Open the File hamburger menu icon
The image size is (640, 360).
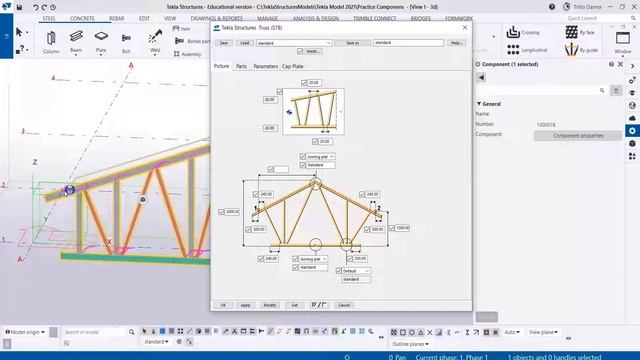click(x=6, y=36)
